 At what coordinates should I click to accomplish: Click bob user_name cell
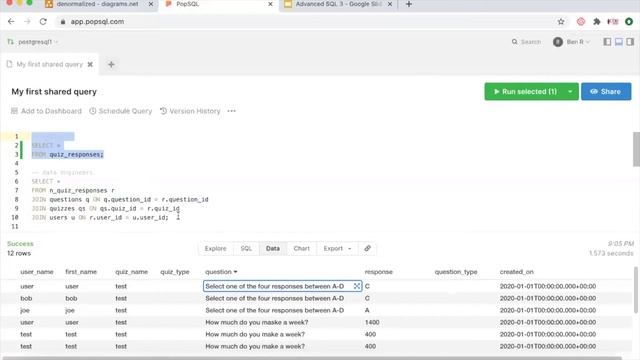click(x=26, y=298)
